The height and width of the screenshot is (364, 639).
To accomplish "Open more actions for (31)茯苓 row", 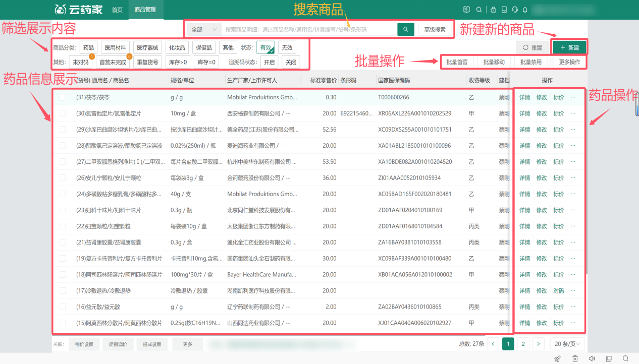I will (x=573, y=97).
